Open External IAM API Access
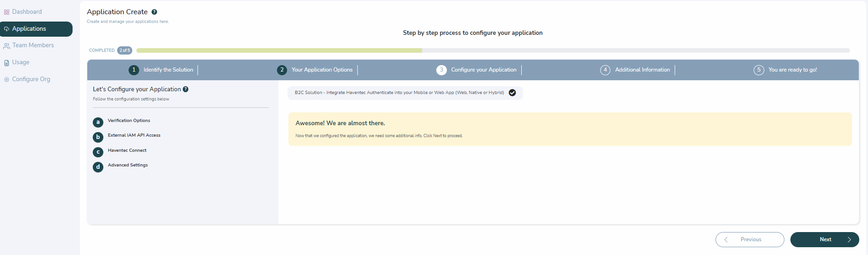The width and height of the screenshot is (868, 255). coord(134,135)
